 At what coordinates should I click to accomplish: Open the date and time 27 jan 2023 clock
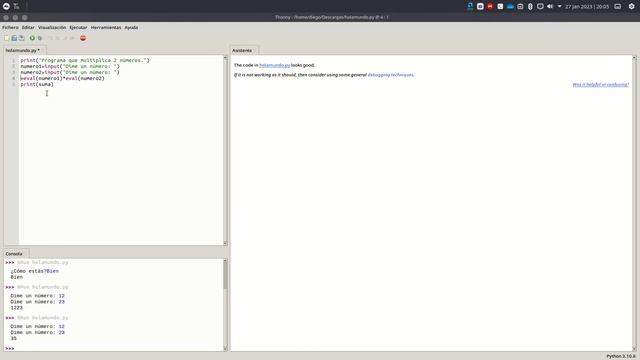click(x=587, y=7)
